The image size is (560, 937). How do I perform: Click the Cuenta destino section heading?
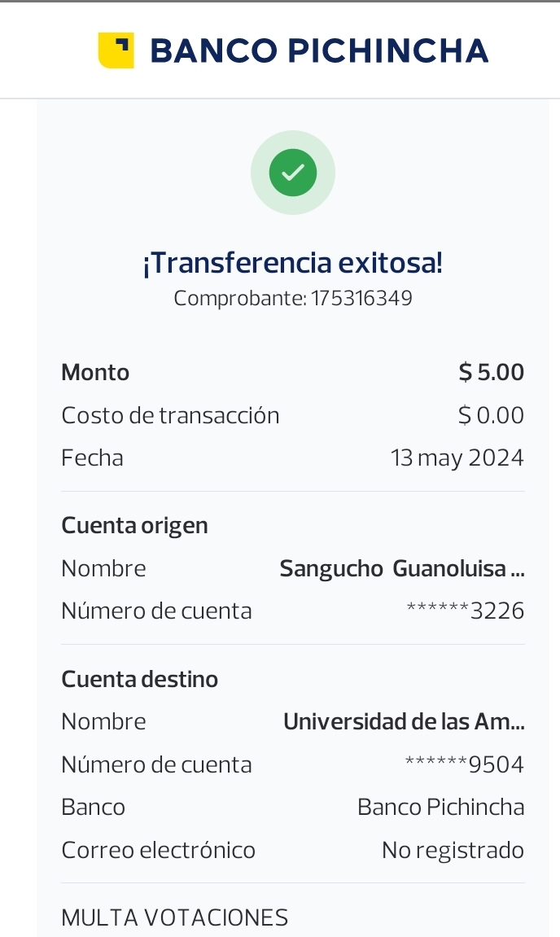[x=140, y=679]
